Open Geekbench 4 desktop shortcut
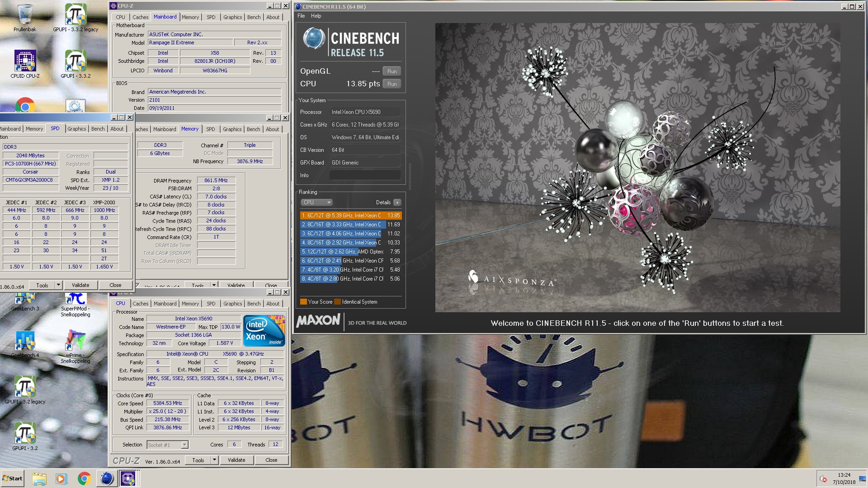Screen dimensions: 868x488 coord(25,344)
